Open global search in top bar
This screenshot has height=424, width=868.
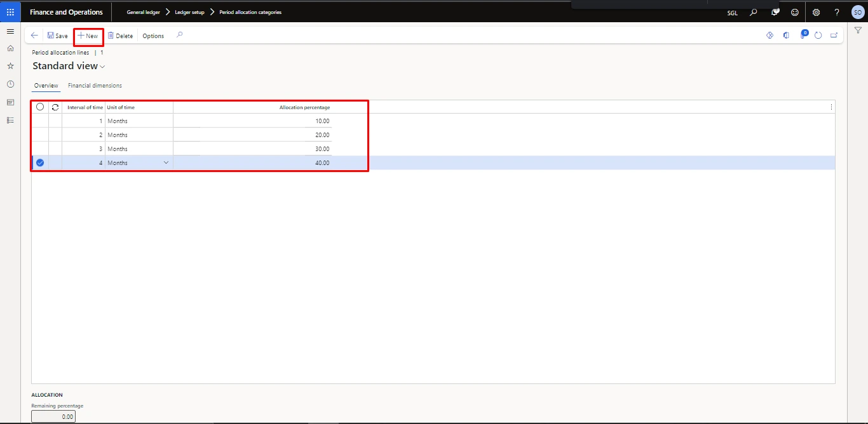(754, 12)
